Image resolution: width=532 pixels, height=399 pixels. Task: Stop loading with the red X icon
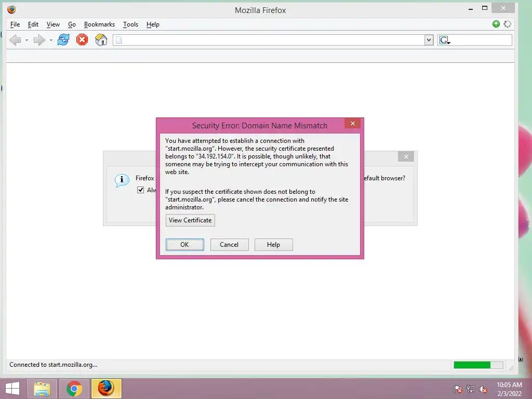point(82,39)
